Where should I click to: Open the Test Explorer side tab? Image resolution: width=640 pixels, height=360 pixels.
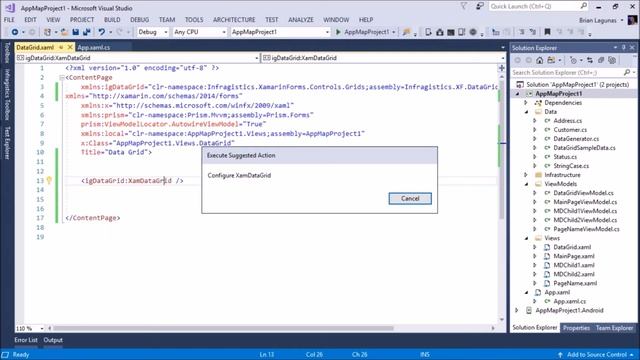point(7,143)
